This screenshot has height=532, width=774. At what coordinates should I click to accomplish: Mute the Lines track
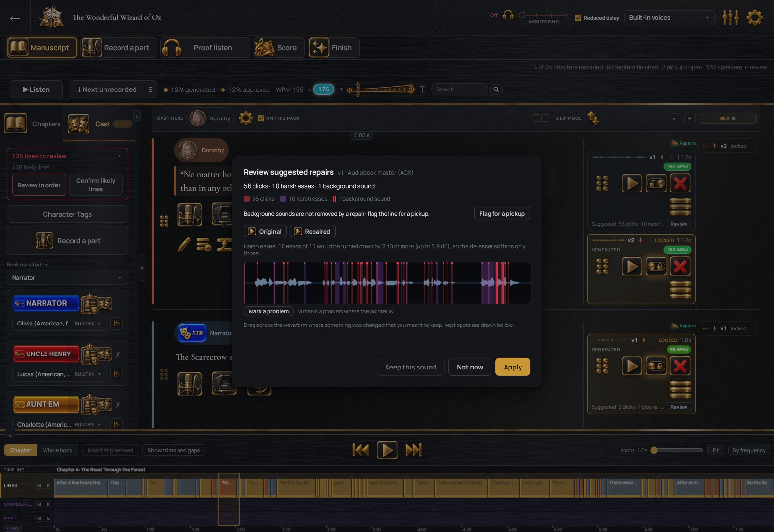pyautogui.click(x=39, y=485)
